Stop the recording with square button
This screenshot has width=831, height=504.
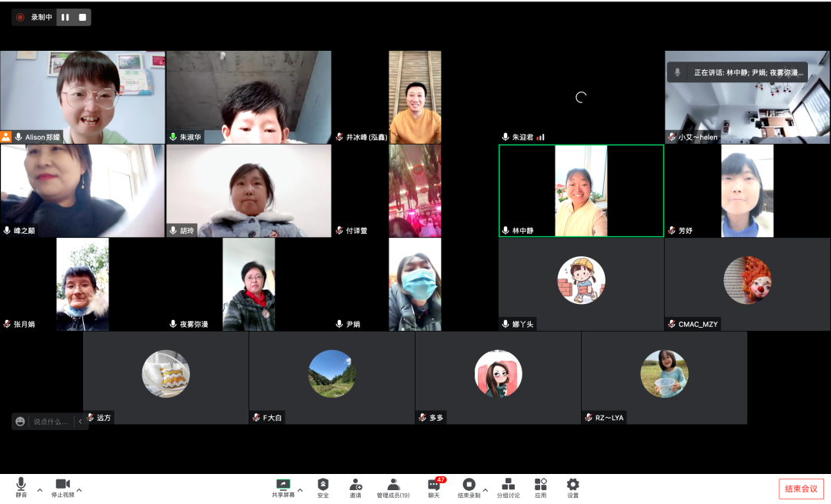point(82,17)
